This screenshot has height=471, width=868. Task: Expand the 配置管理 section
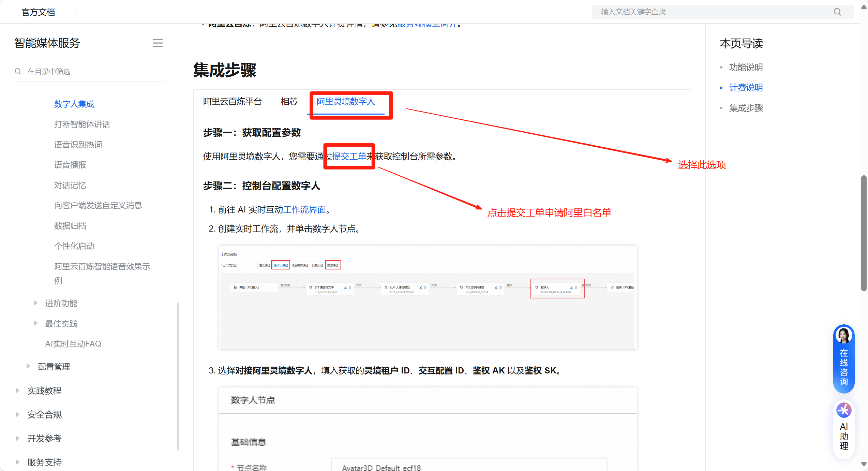point(28,366)
